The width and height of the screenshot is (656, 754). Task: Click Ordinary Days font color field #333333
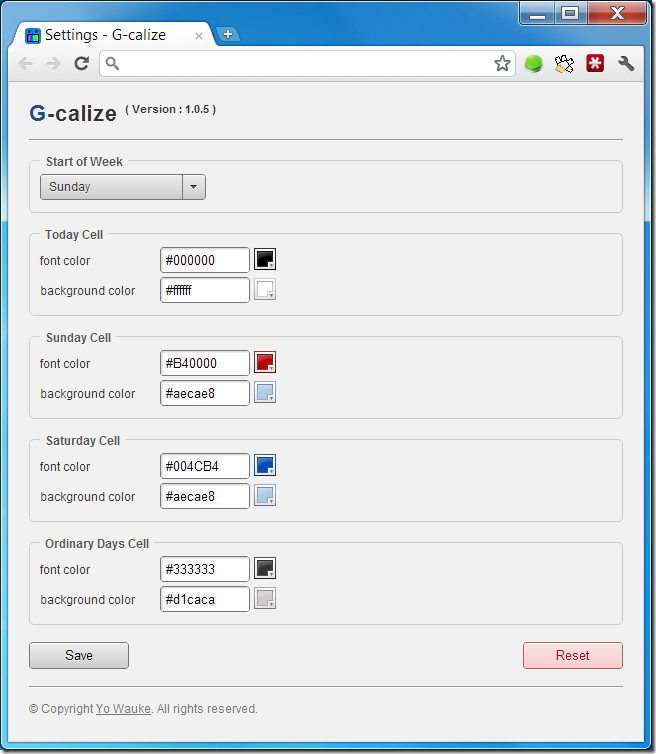pyautogui.click(x=205, y=569)
